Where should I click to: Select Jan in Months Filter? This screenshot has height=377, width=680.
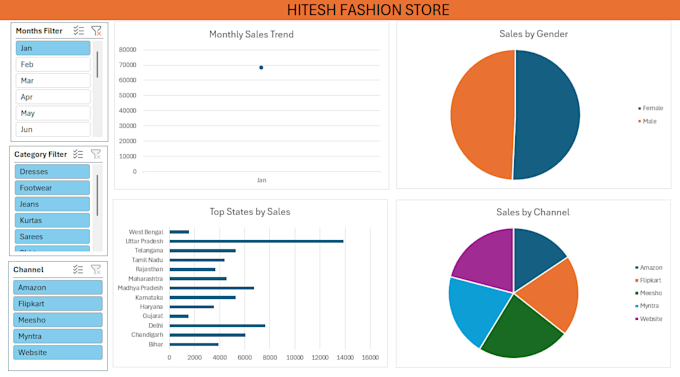[x=53, y=48]
